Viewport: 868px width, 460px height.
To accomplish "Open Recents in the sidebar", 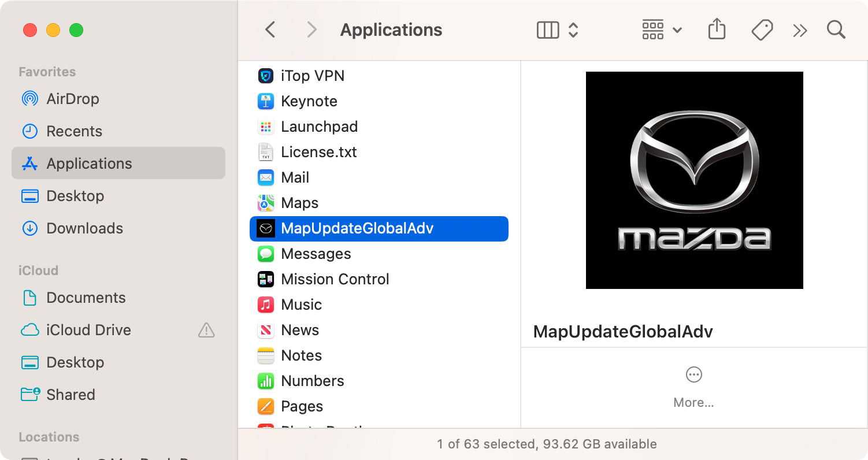I will click(118, 131).
